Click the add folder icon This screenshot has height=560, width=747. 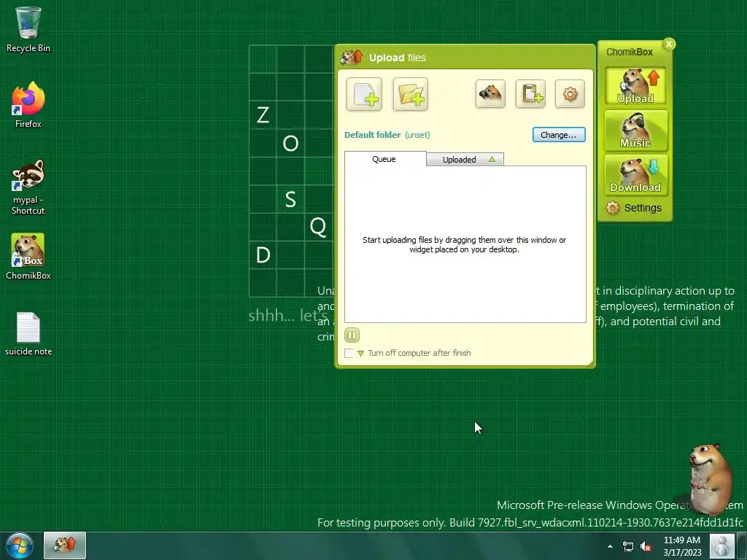(x=410, y=94)
